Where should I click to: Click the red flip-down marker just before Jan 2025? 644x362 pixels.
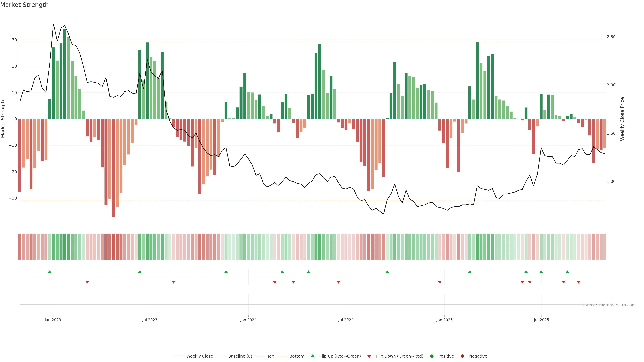point(440,282)
